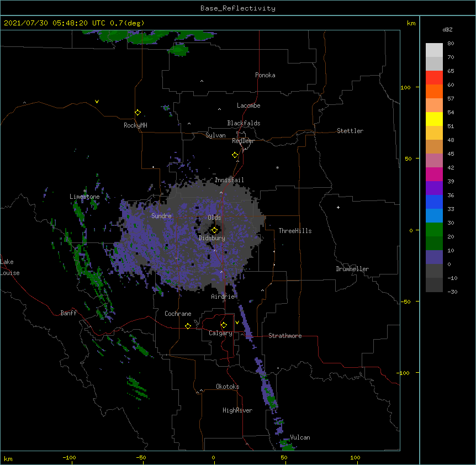Click the yellow diamond marker near RockyMH

[x=138, y=113]
